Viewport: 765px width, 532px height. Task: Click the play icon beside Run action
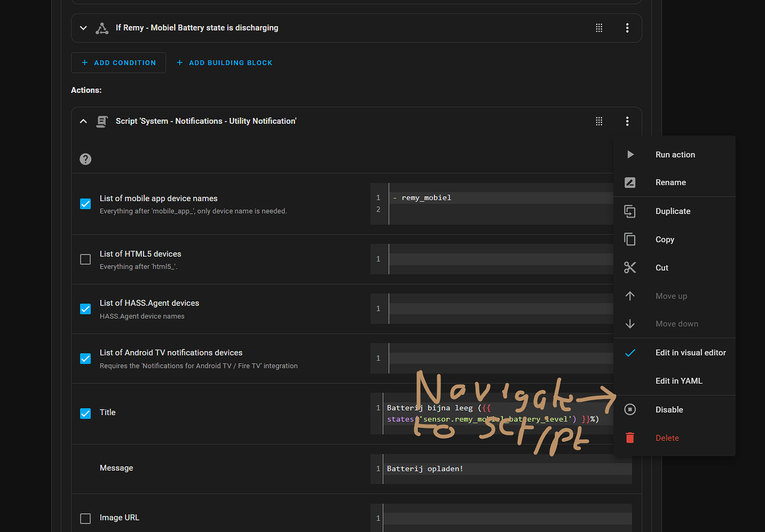[x=630, y=155]
